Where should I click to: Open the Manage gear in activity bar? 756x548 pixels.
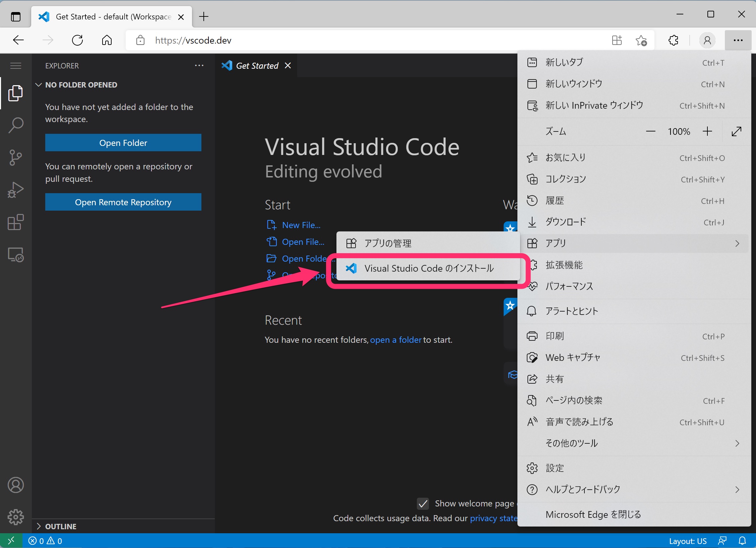pos(15,517)
